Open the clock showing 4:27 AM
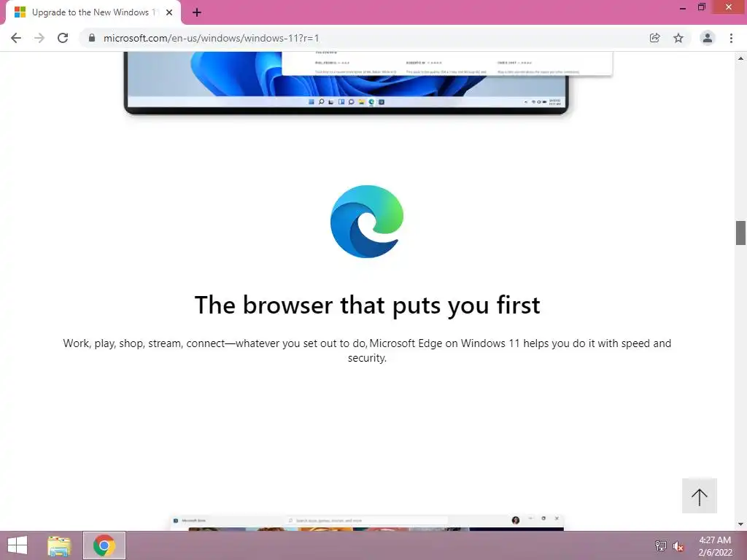This screenshot has width=747, height=560. click(715, 546)
